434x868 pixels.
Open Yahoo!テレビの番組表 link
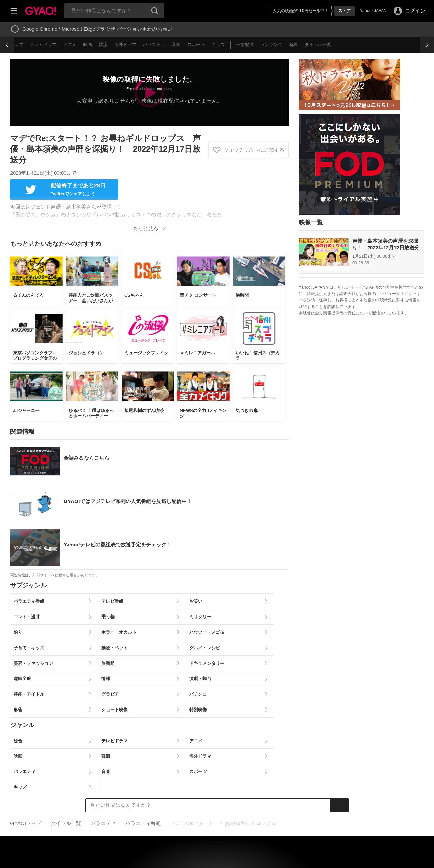pos(117,545)
